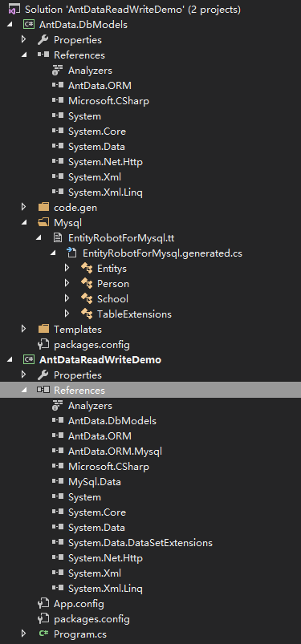The height and width of the screenshot is (644, 301).
Task: Click the C# project icon for AntDataReadWriteDemo
Action: (28, 360)
